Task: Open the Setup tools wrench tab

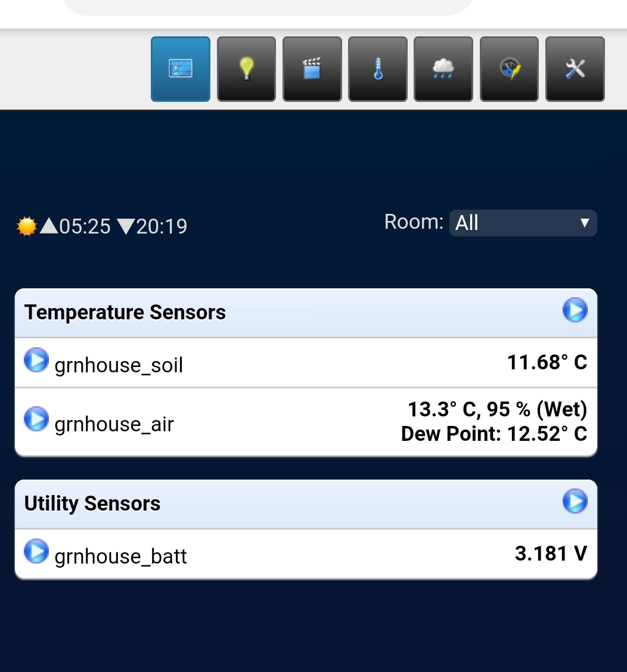Action: [575, 69]
